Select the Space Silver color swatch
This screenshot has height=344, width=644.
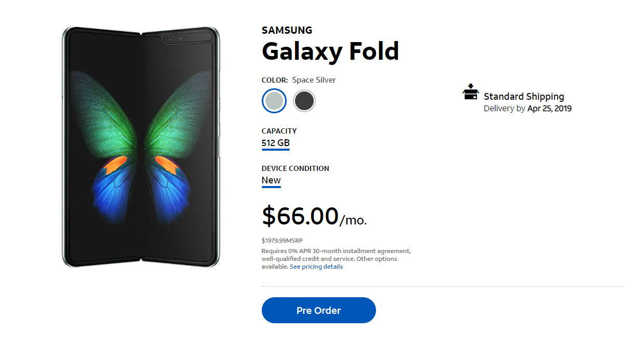point(274,101)
